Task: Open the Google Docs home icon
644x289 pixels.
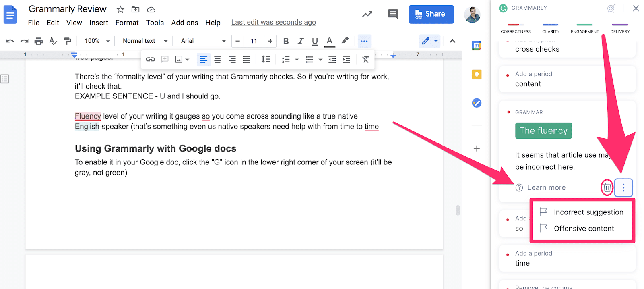Action: [10, 15]
